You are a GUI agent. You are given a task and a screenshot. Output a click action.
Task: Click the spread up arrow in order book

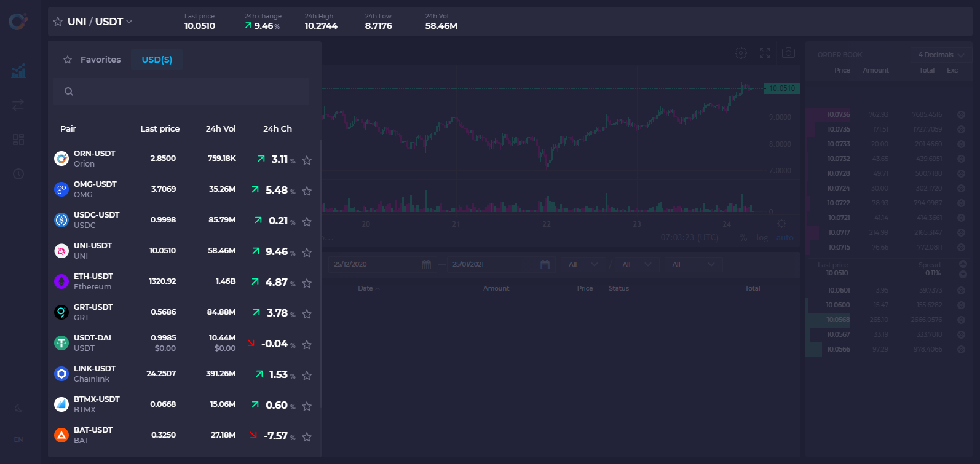pyautogui.click(x=963, y=264)
